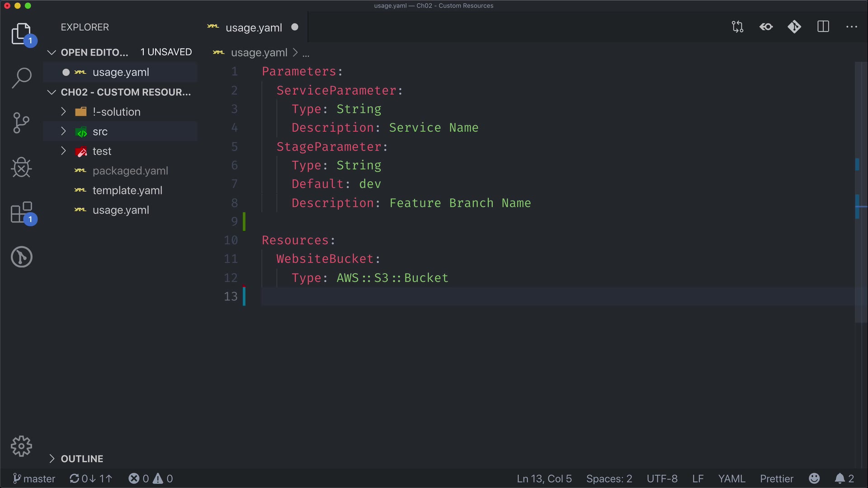868x488 pixels.
Task: Open the Search view in activity bar
Action: 21,78
